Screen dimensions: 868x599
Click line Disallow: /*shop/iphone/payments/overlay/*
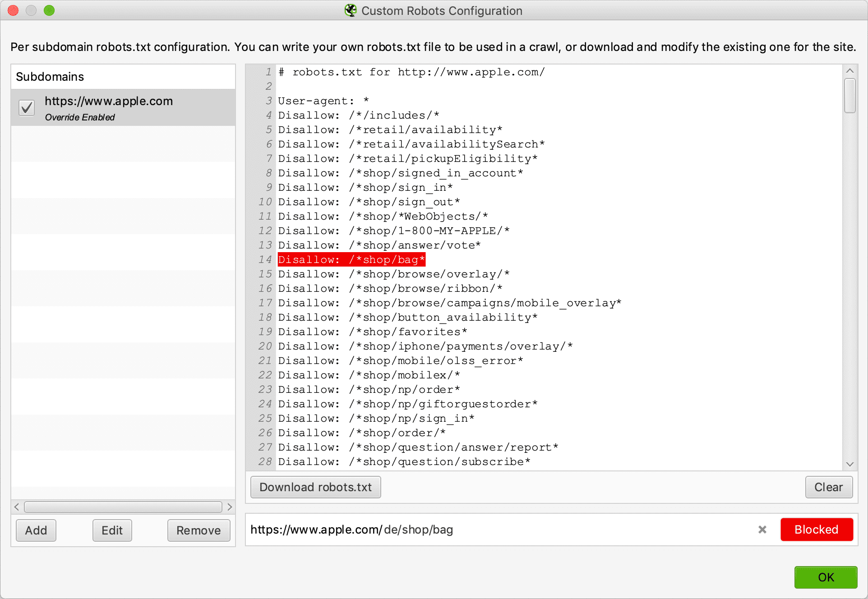[425, 346]
